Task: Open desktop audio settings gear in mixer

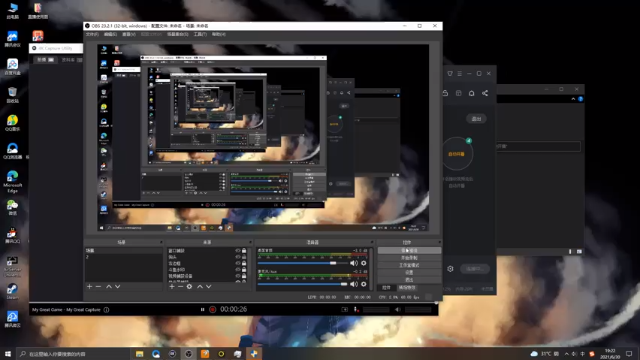Action: pos(364,263)
